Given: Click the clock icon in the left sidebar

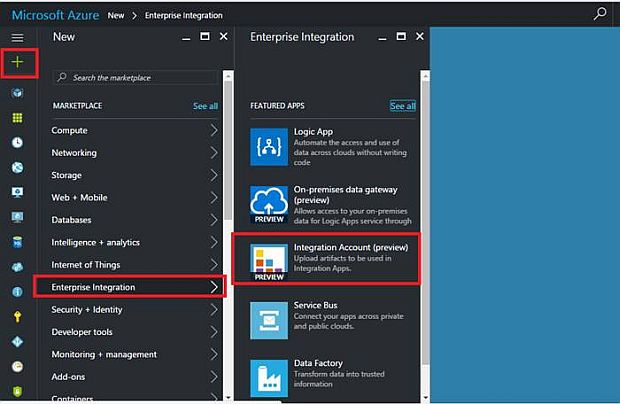Looking at the screenshot, I should coord(17,142).
